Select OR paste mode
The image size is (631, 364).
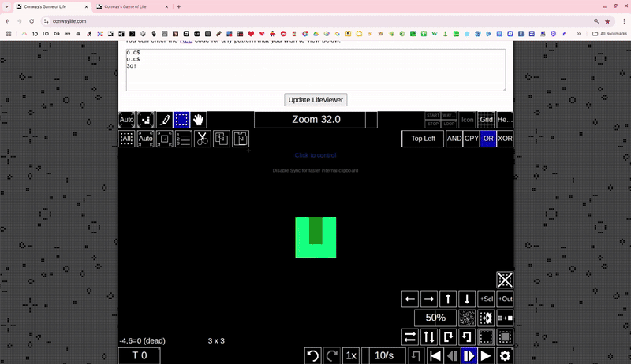click(x=488, y=139)
